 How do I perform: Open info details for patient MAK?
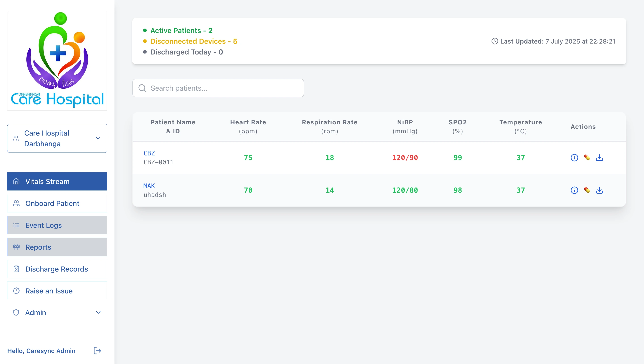[574, 190]
